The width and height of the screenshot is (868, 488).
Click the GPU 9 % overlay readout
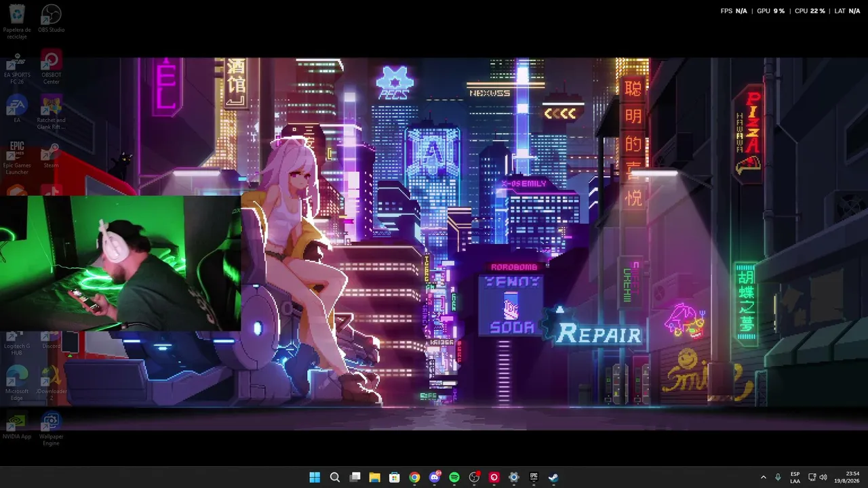(770, 11)
